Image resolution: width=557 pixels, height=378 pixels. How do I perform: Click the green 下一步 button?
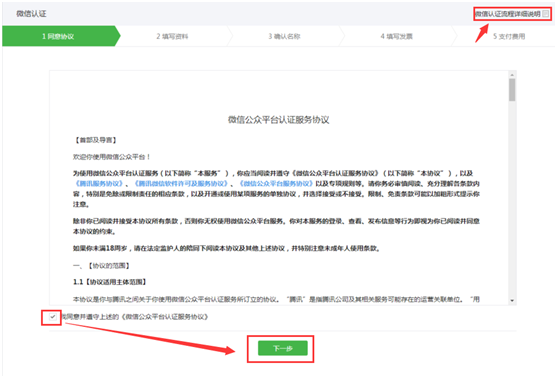(283, 348)
